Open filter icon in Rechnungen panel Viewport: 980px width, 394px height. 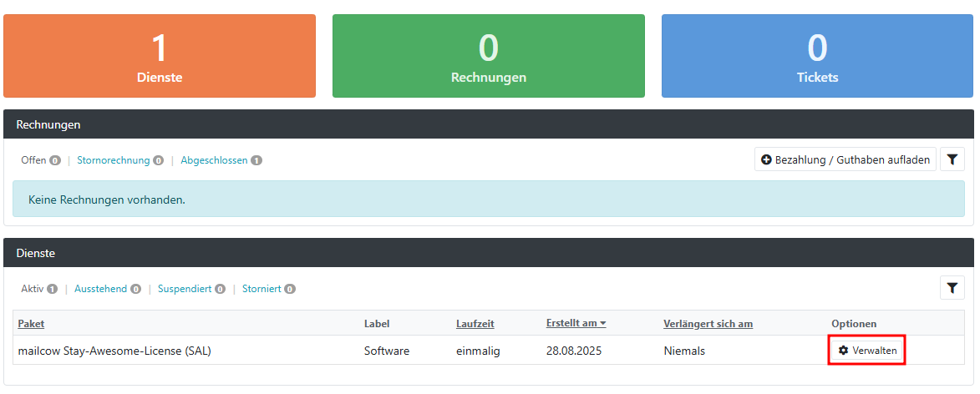coord(952,159)
